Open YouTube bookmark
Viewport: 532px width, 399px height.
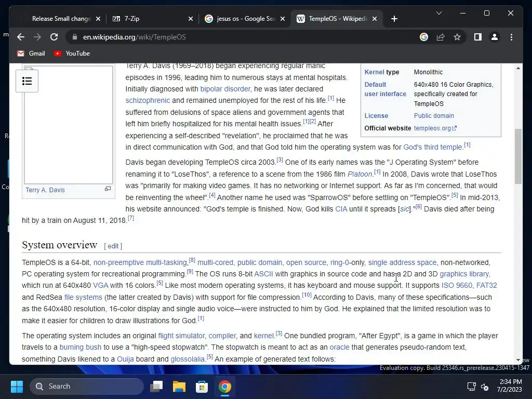(72, 54)
